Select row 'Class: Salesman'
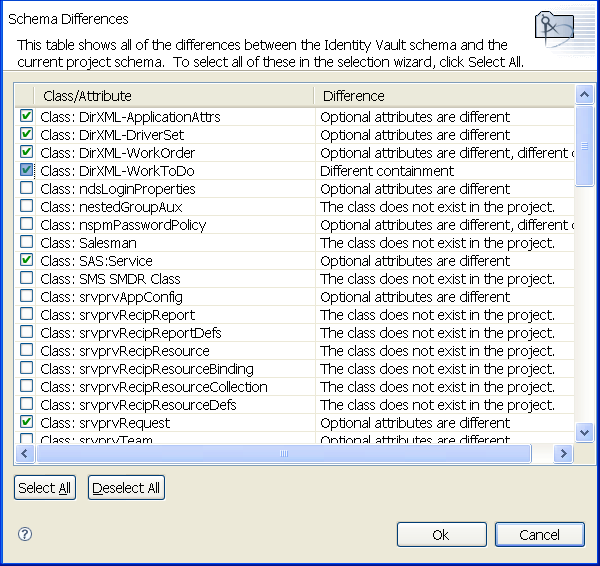600x566 pixels. (x=295, y=243)
